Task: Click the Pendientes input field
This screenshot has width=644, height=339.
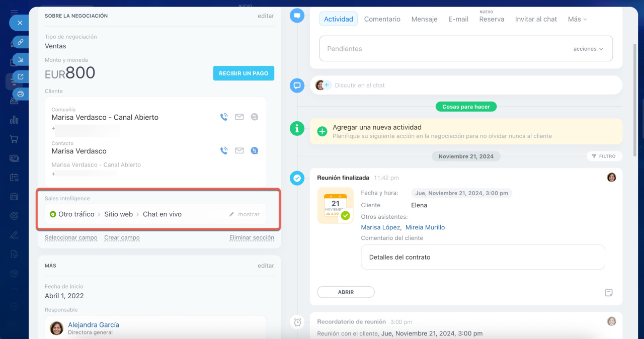Action: click(443, 49)
